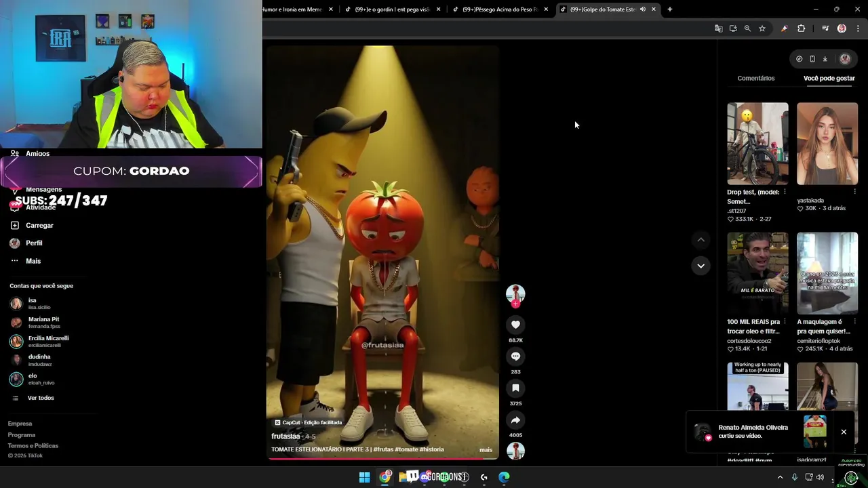868x488 pixels.
Task: Open the media control icon in Chrome toolbar
Action: [825, 28]
